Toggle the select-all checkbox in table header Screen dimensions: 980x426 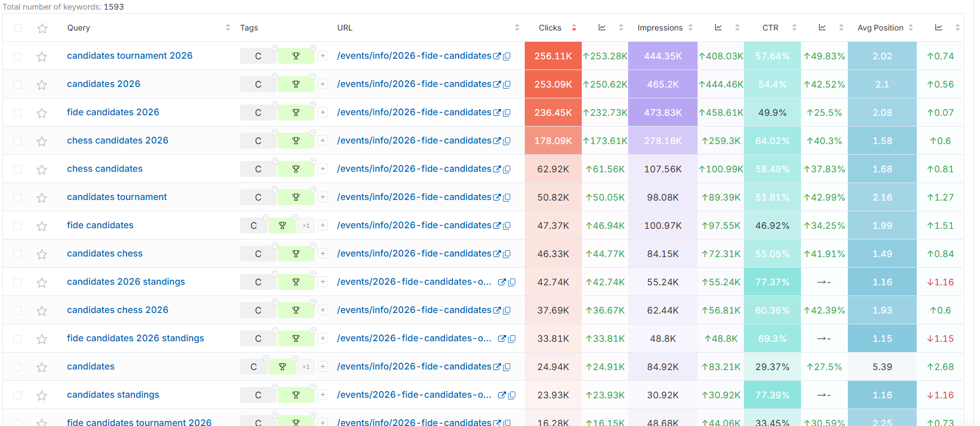click(x=18, y=28)
